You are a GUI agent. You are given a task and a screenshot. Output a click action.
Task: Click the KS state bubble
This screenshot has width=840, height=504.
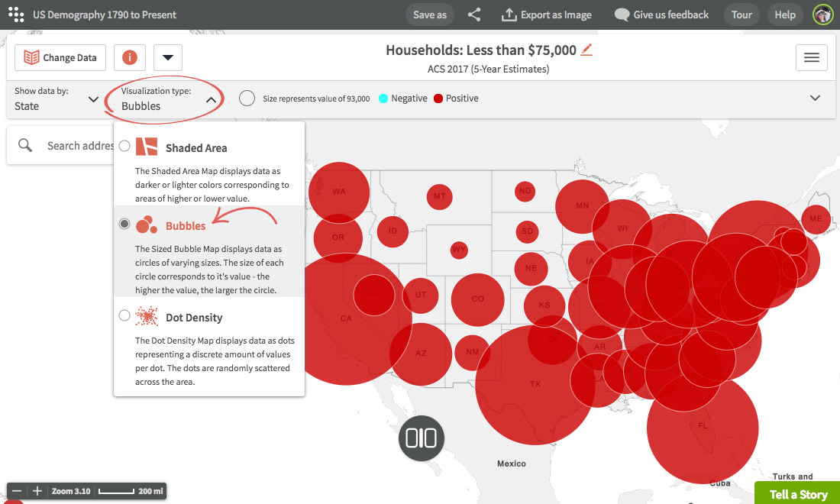tap(544, 305)
